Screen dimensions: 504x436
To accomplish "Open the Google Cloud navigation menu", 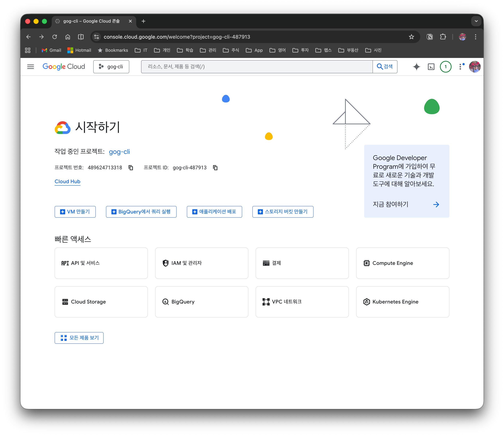I will pos(30,67).
